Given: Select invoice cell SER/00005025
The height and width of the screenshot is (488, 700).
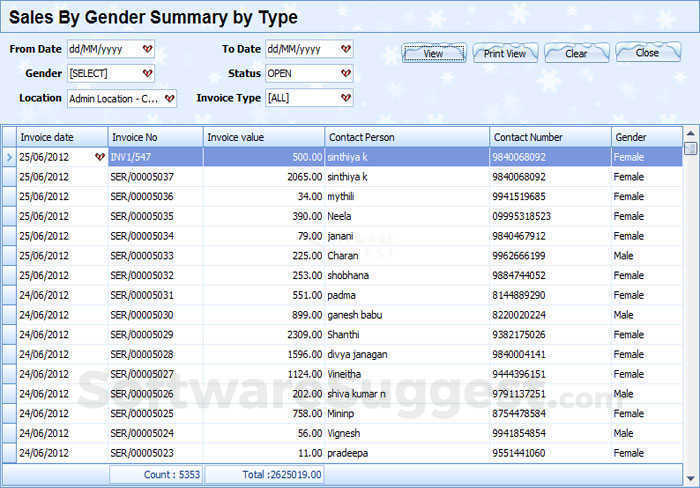Looking at the screenshot, I should pyautogui.click(x=156, y=413).
